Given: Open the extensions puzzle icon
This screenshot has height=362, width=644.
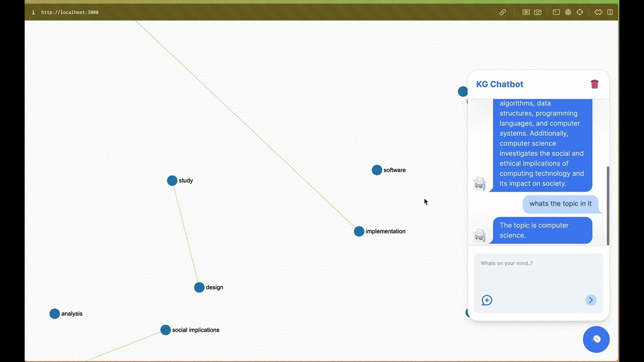Looking at the screenshot, I should point(598,12).
